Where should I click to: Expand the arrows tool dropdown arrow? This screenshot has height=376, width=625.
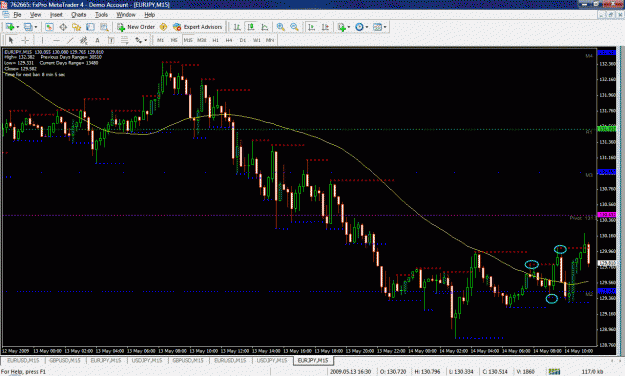[145, 40]
